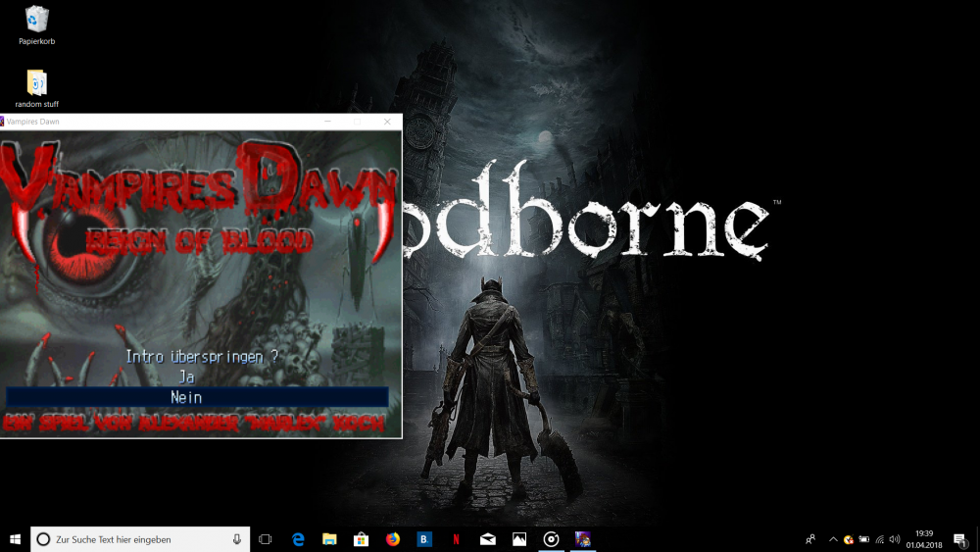This screenshot has height=552, width=980.
Task: Click the Windows Start button
Action: point(15,539)
